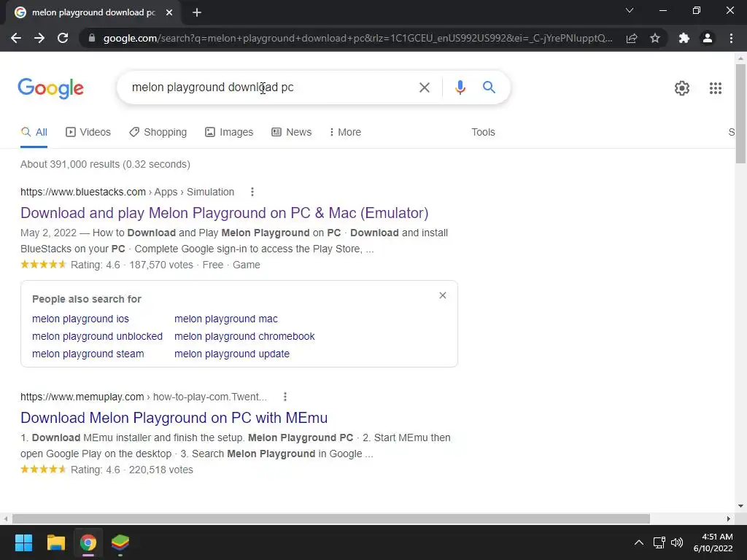
Task: Reload the current page
Action: 63,38
